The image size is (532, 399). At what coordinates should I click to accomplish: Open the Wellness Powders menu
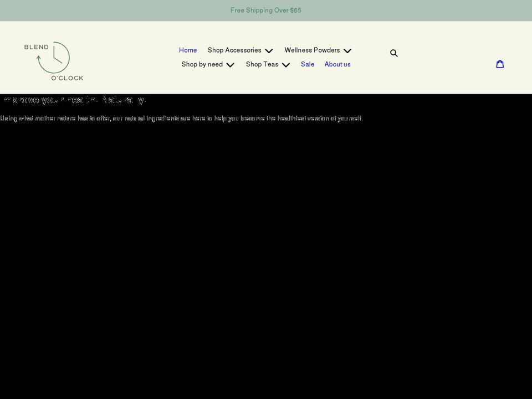(x=312, y=50)
